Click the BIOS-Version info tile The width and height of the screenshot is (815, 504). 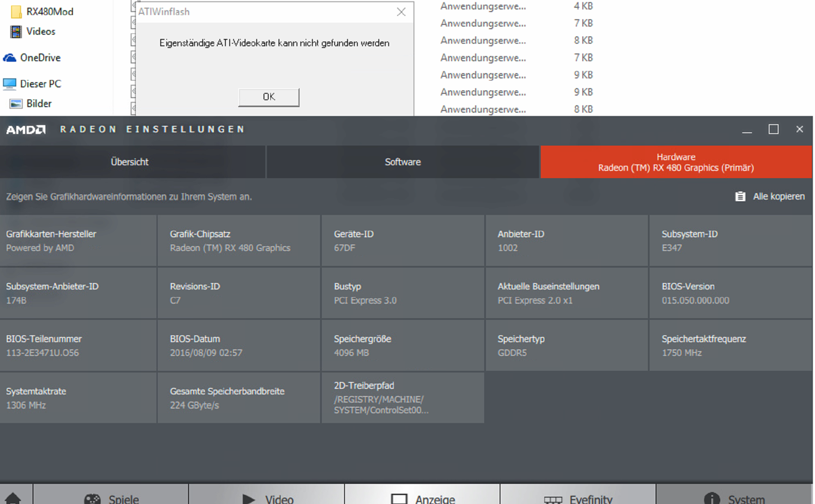point(731,293)
